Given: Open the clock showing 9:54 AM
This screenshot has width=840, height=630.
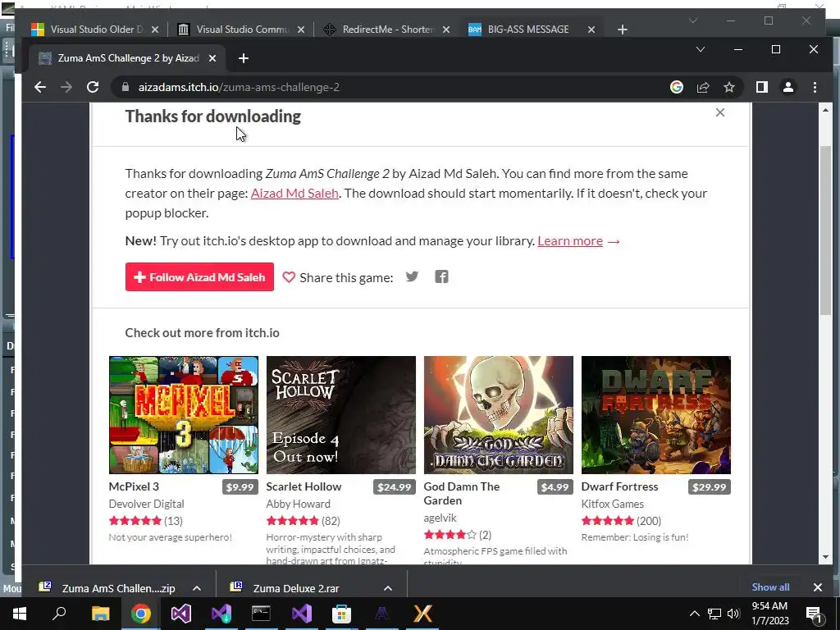Looking at the screenshot, I should [x=769, y=614].
